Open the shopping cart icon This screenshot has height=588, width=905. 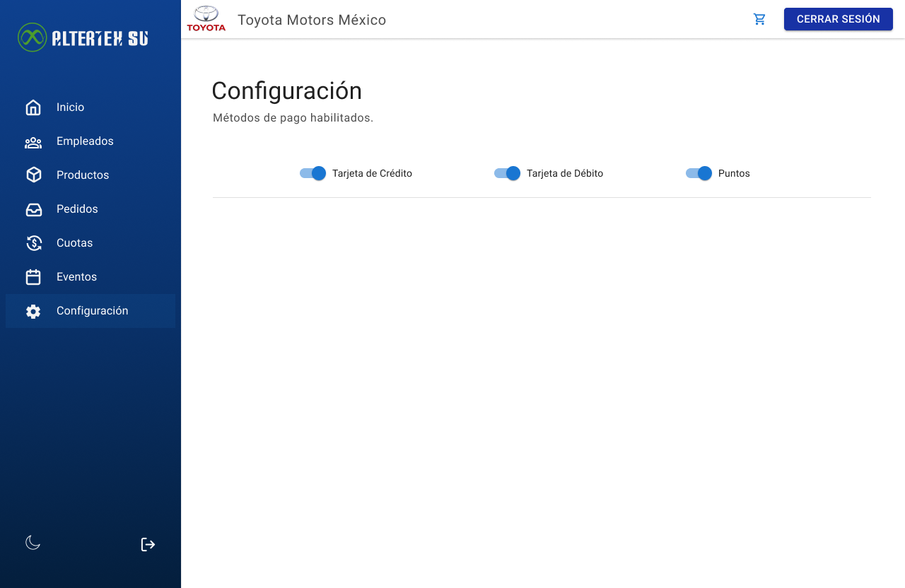click(x=760, y=19)
